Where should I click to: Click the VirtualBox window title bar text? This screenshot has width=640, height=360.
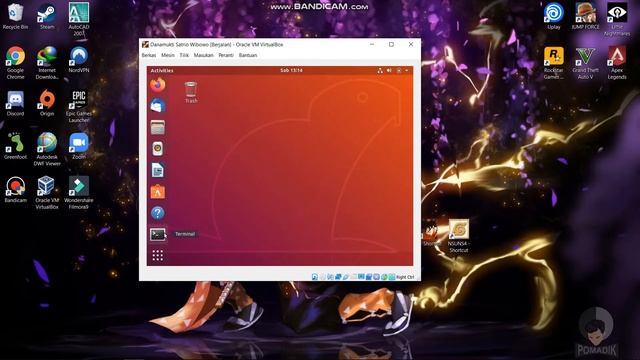click(x=216, y=44)
